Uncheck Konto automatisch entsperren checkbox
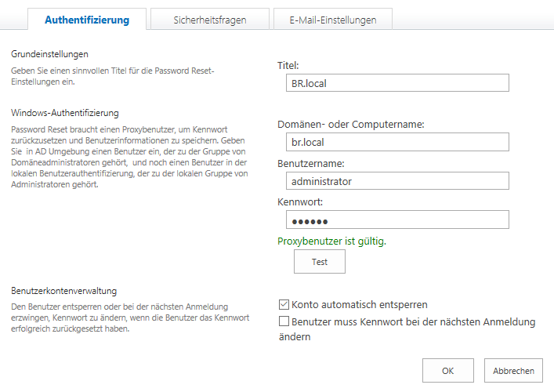 click(284, 304)
